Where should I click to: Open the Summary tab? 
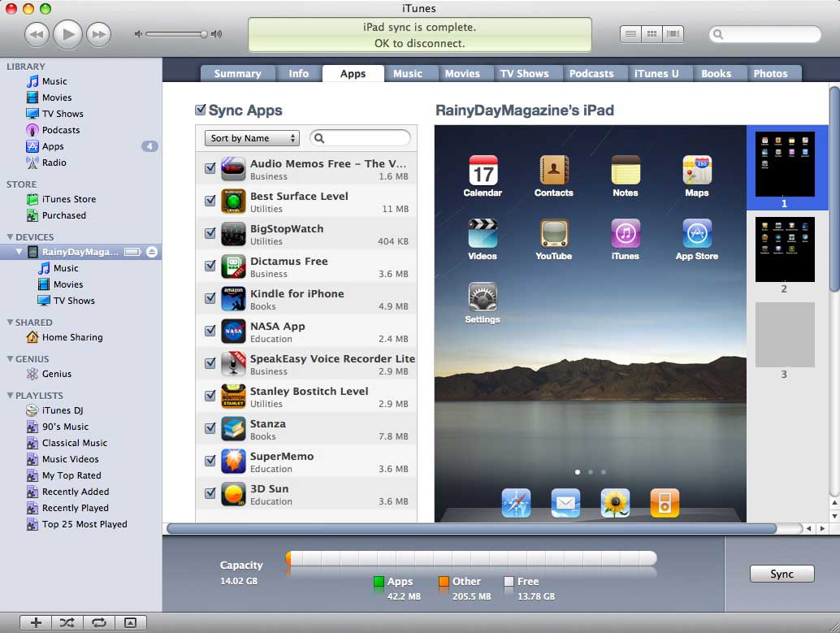tap(237, 73)
